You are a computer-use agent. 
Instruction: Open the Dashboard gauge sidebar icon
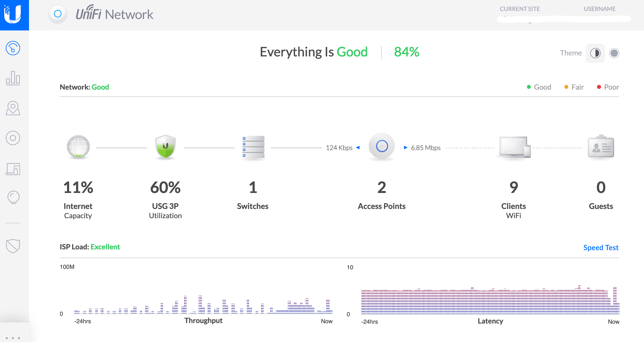13,48
